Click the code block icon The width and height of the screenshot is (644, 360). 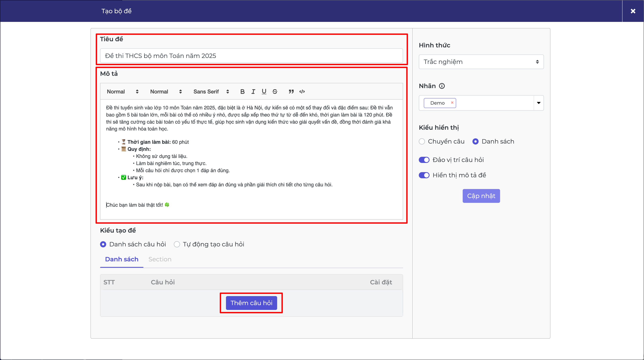(302, 92)
